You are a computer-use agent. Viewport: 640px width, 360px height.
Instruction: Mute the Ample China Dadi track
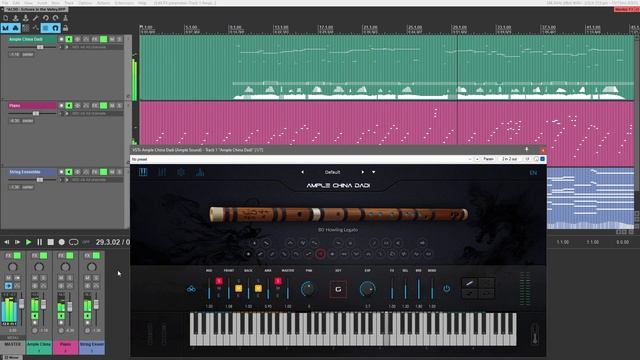point(112,39)
